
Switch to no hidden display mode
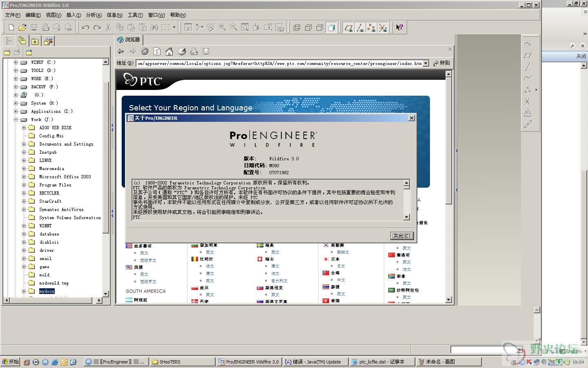(x=320, y=27)
